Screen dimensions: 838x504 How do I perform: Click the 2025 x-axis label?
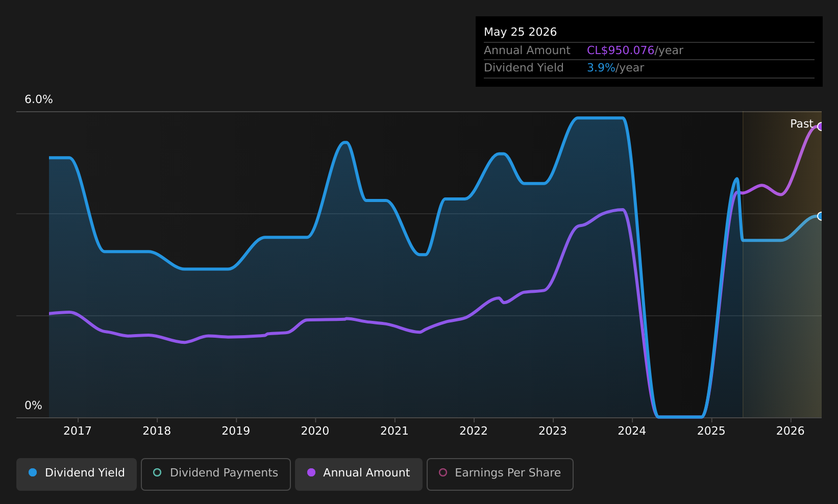coord(711,431)
